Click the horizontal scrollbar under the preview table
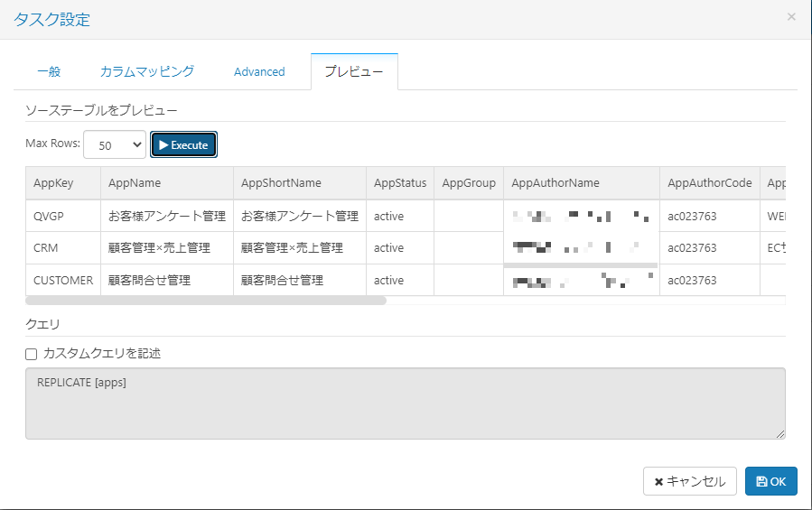The height and width of the screenshot is (510, 812). click(x=206, y=301)
